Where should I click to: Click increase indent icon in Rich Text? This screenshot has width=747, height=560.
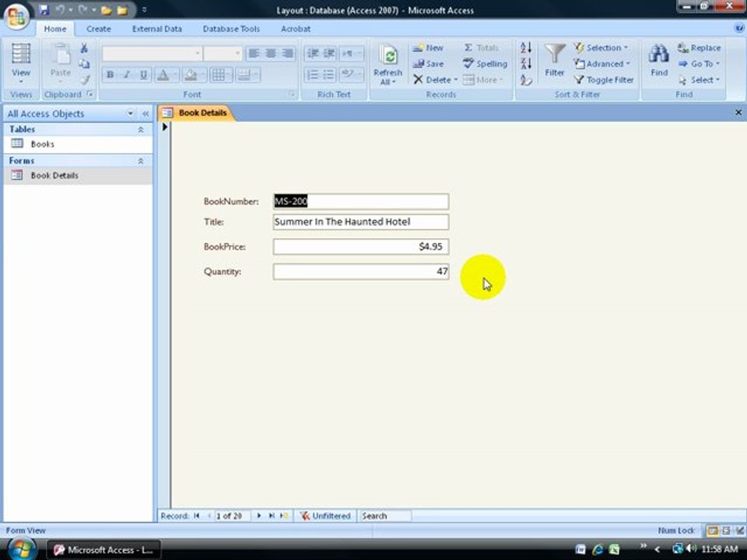tap(328, 53)
